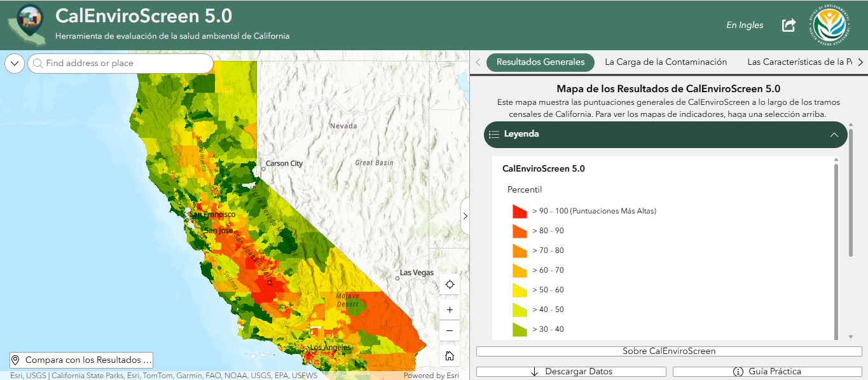Image resolution: width=868 pixels, height=380 pixels.
Task: Collapse the side panel arrow handle
Action: [465, 216]
